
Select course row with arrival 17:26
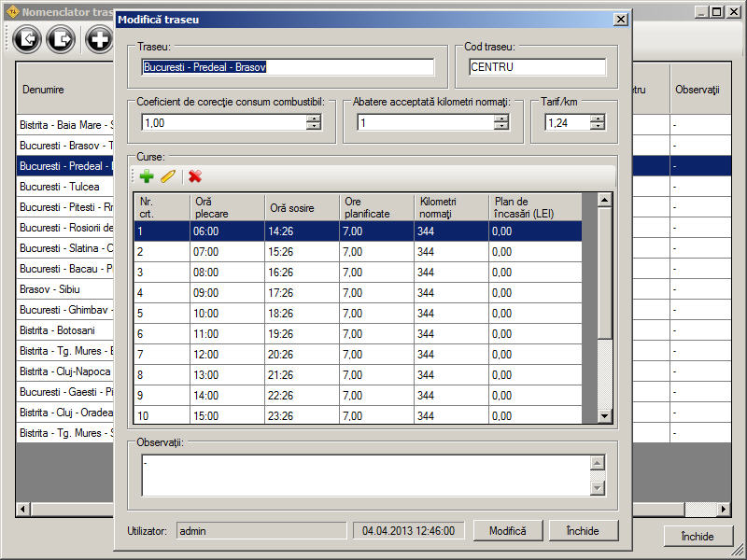(359, 293)
